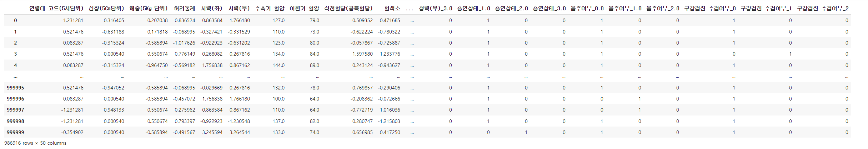Image resolution: width=868 pixels, height=149 pixels.
Task: Click value 0.417250 in row 999999
Action: pyautogui.click(x=390, y=132)
